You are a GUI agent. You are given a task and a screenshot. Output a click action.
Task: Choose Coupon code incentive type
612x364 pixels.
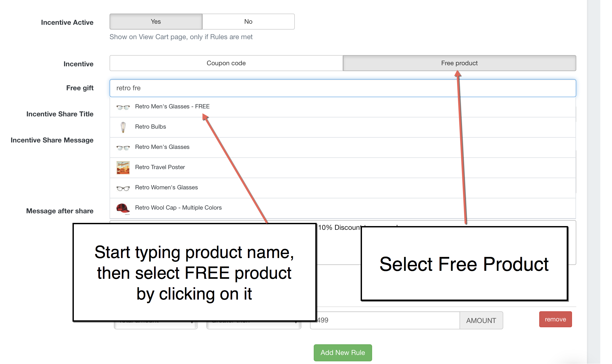click(x=226, y=63)
